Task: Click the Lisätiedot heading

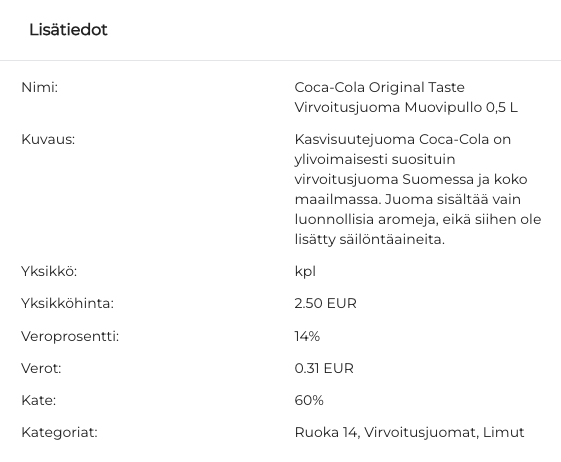Action: tap(68, 30)
